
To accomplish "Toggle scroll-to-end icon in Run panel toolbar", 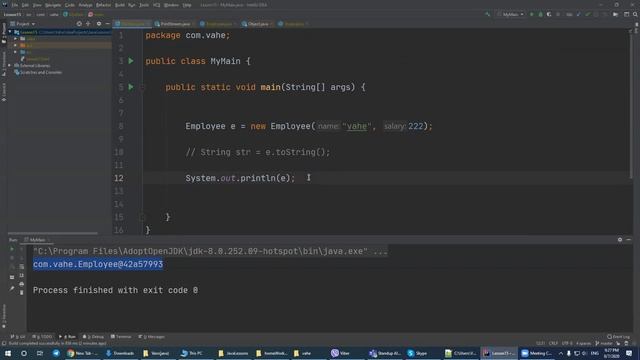I will (x=22, y=276).
